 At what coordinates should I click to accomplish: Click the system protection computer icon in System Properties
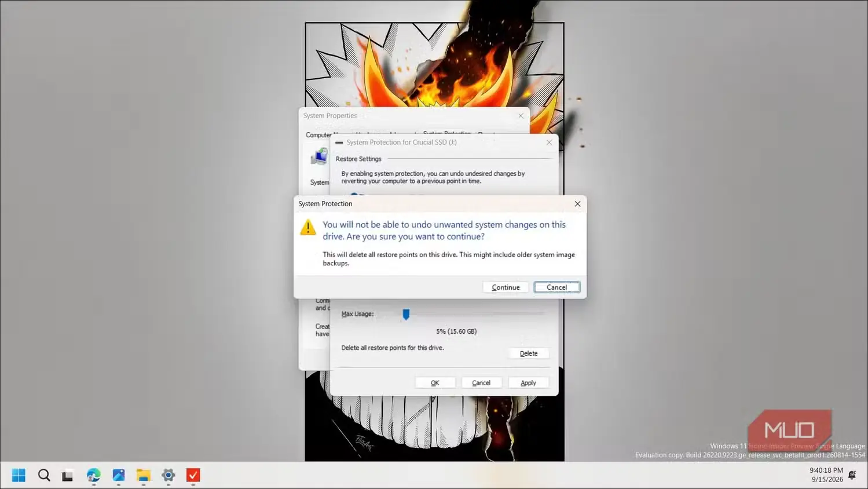click(318, 156)
